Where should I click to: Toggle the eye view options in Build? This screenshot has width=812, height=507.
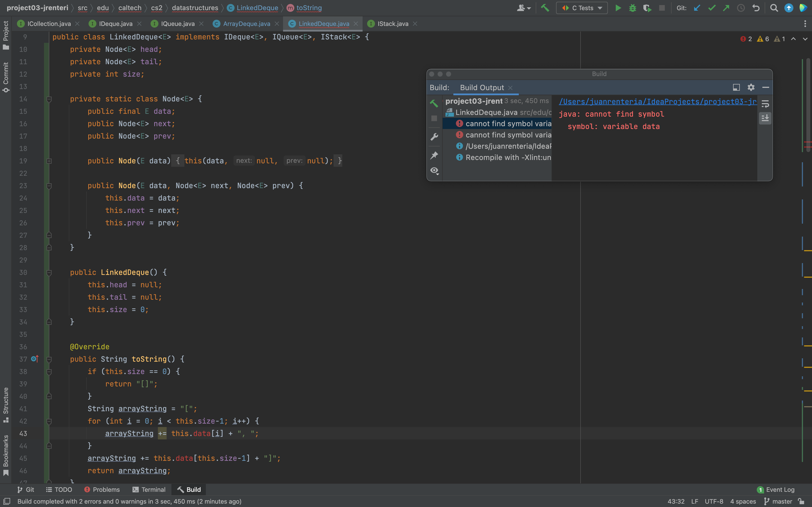tap(434, 171)
